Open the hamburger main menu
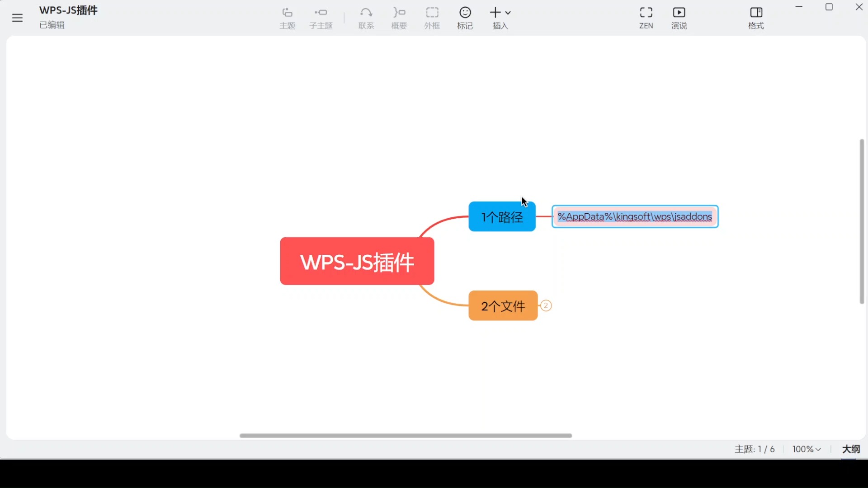868x488 pixels. pyautogui.click(x=17, y=18)
